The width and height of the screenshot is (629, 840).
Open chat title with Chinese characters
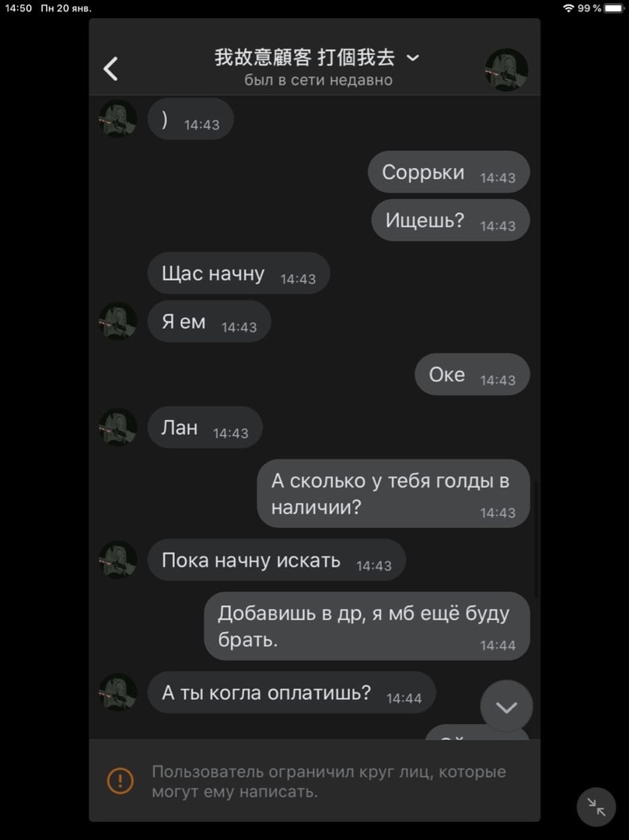coord(305,58)
